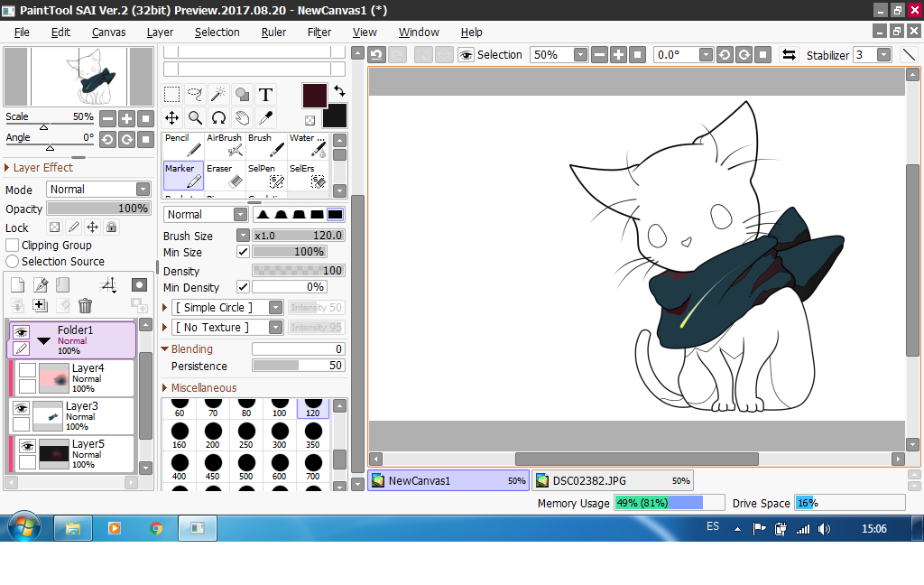This screenshot has height=585, width=924.
Task: Hide Folder1 with its eye icon
Action: (x=22, y=332)
